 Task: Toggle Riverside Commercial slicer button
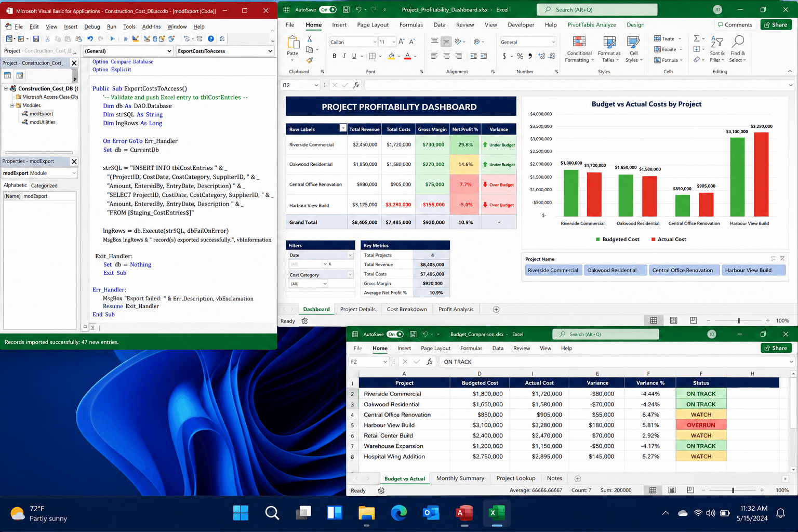[x=553, y=270]
